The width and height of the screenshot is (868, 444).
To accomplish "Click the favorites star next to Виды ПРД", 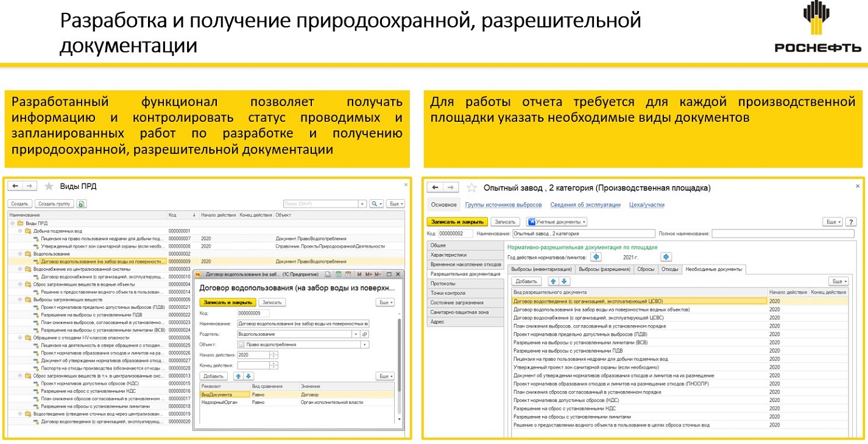I will pos(49,186).
